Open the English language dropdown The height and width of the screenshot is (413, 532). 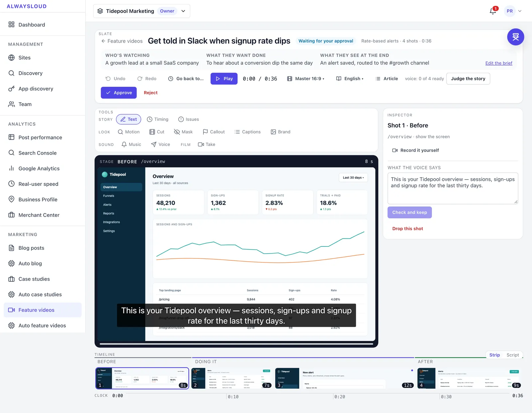tap(350, 79)
